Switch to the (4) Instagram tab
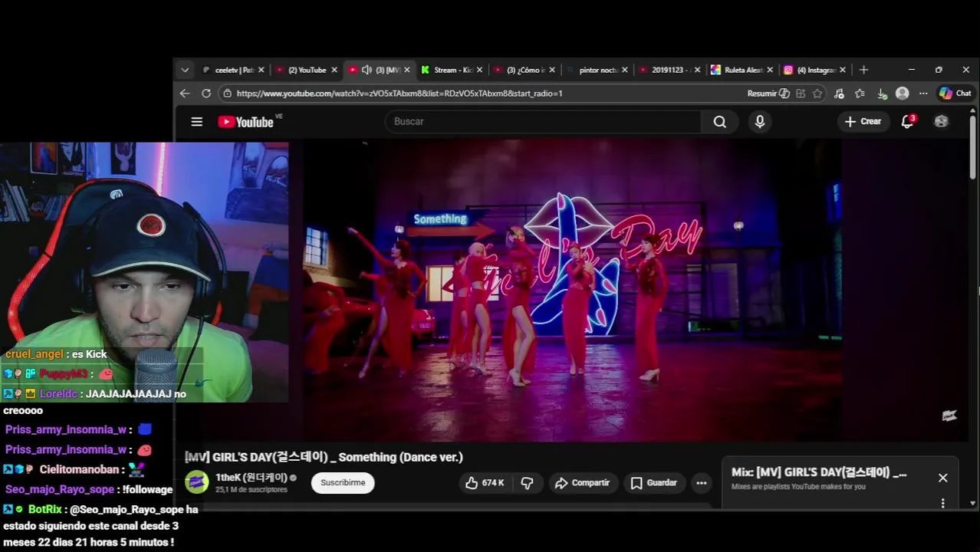The width and height of the screenshot is (980, 552). click(814, 70)
